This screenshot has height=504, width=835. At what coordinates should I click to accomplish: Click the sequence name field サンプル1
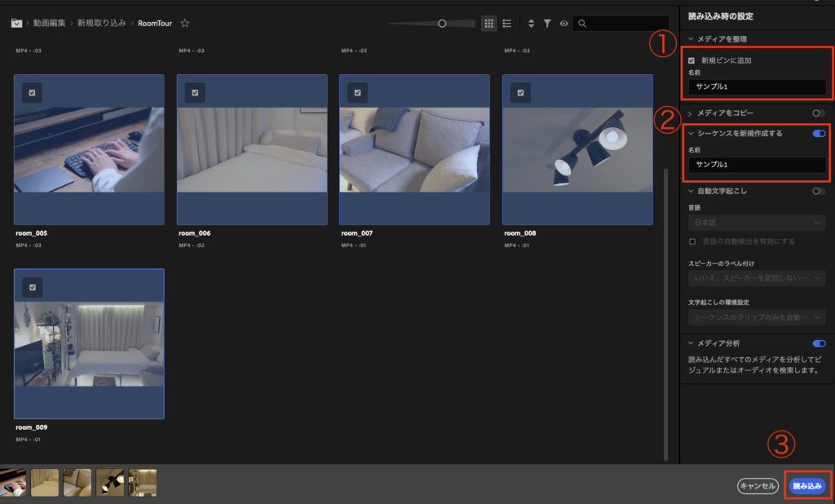coord(757,165)
